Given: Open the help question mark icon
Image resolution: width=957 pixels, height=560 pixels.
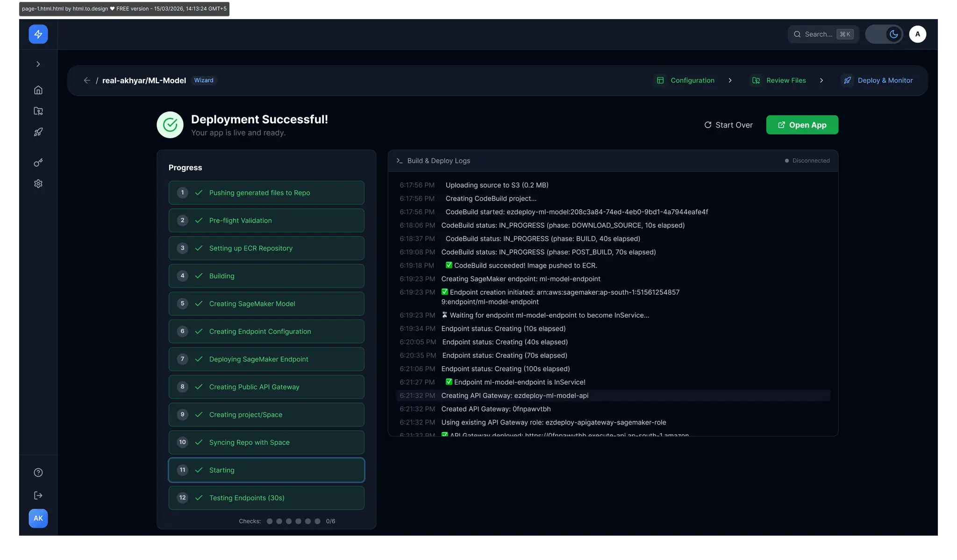Looking at the screenshot, I should pos(38,473).
